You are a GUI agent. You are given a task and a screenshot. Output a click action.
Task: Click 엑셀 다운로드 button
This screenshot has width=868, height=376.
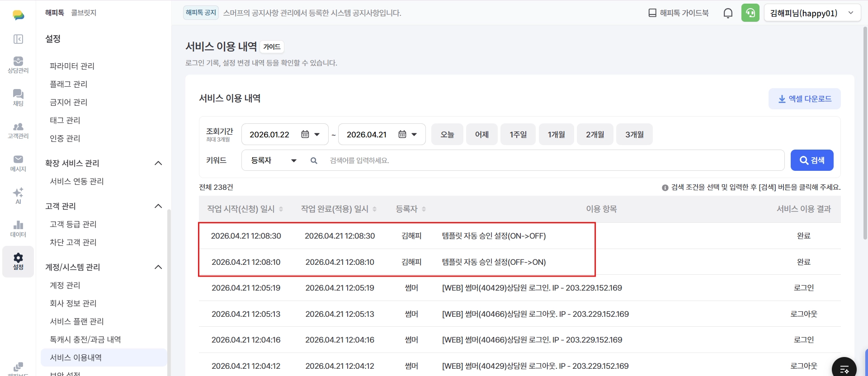805,99
